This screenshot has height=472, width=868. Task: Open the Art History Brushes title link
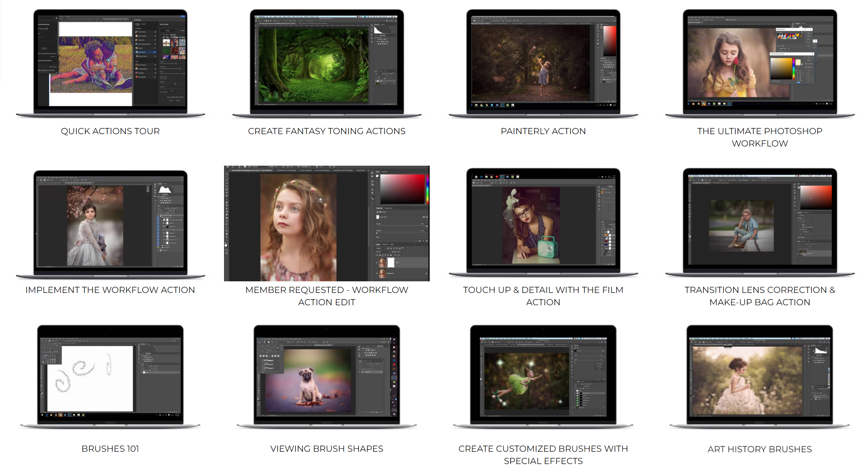[x=759, y=449]
